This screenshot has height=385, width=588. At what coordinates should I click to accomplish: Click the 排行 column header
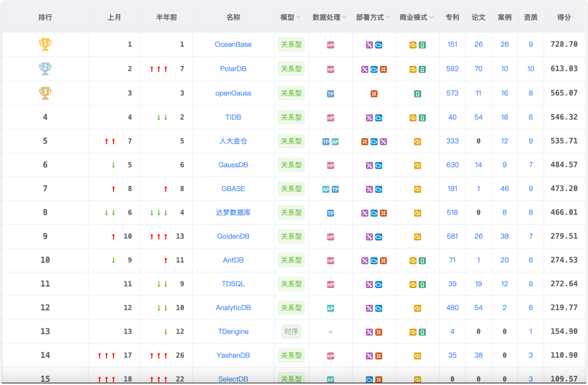click(x=45, y=17)
